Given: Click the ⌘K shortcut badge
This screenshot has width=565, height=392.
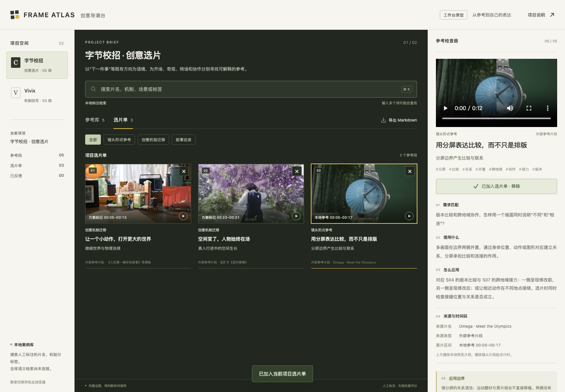Looking at the screenshot, I should (406, 89).
